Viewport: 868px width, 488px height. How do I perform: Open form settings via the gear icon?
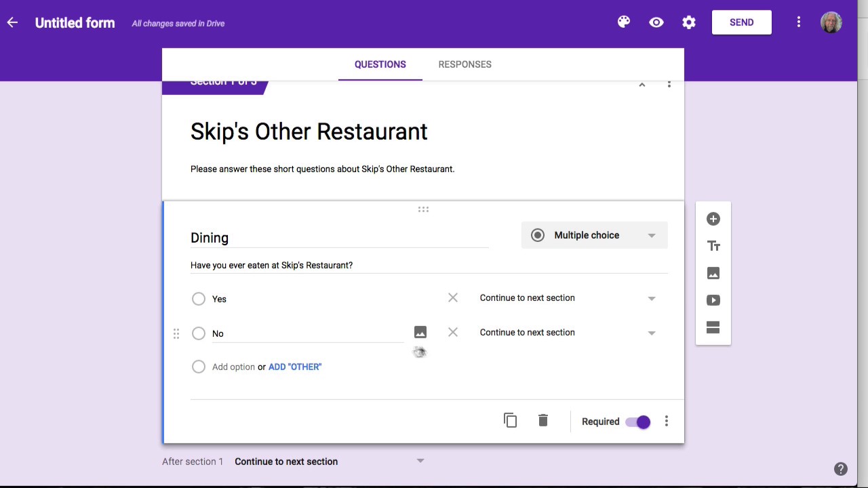coord(689,22)
